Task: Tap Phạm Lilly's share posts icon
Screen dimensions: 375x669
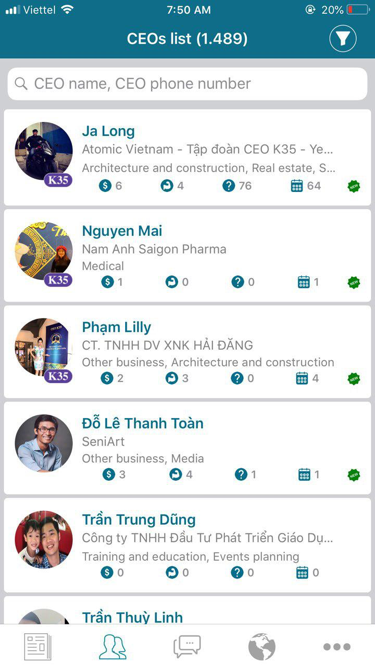Action: point(172,378)
